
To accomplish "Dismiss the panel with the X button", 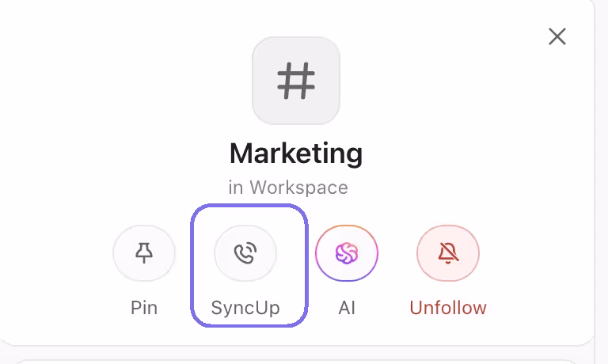I will coord(557,36).
